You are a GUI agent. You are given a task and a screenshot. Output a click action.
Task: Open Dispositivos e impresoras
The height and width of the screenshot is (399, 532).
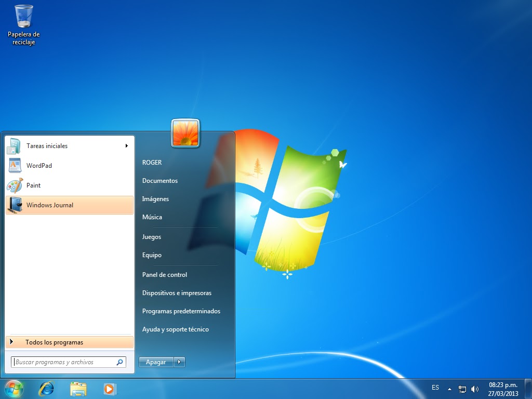click(x=177, y=293)
